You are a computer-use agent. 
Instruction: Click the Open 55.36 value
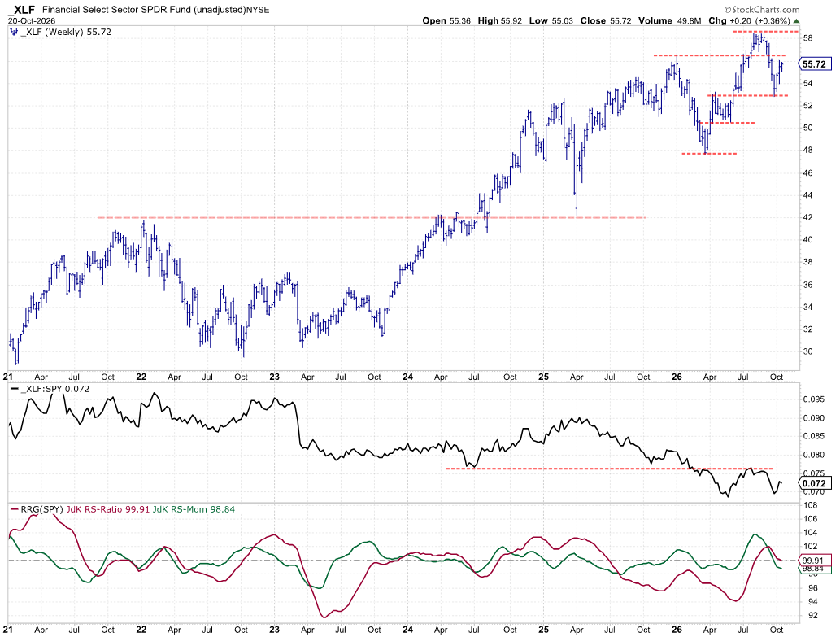tap(446, 21)
